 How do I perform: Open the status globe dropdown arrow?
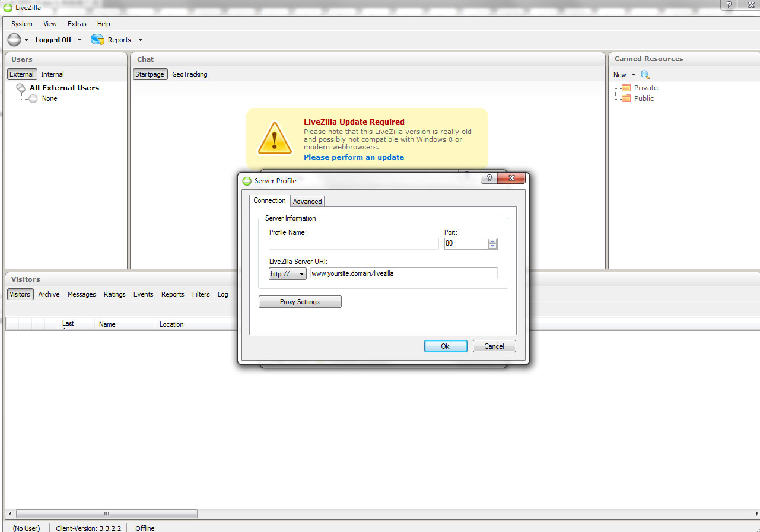(27, 40)
